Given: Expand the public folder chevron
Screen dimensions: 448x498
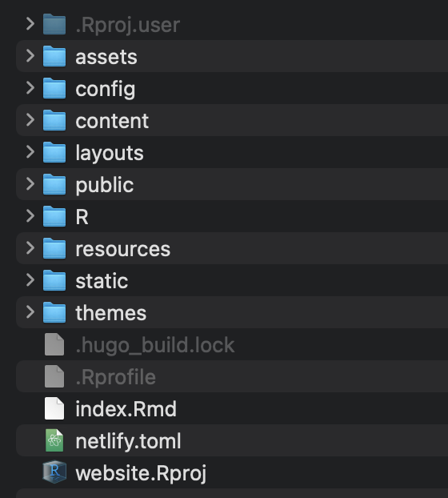Looking at the screenshot, I should tap(30, 184).
